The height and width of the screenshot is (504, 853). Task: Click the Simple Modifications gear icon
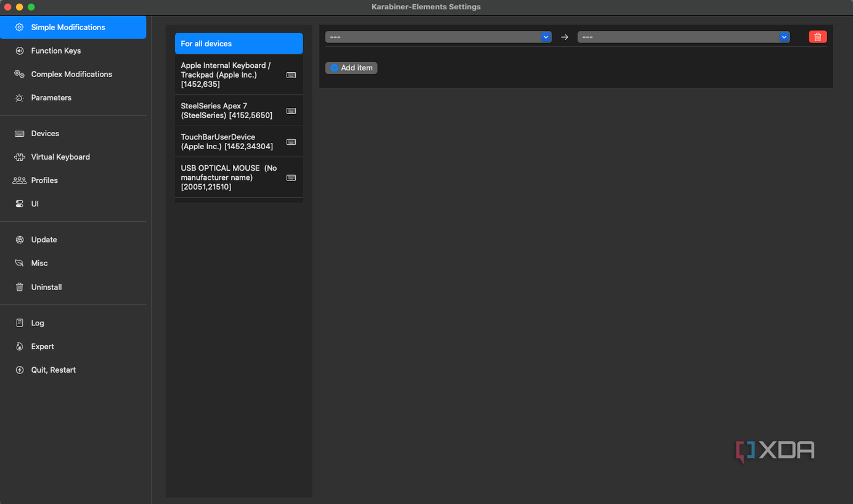pyautogui.click(x=19, y=27)
